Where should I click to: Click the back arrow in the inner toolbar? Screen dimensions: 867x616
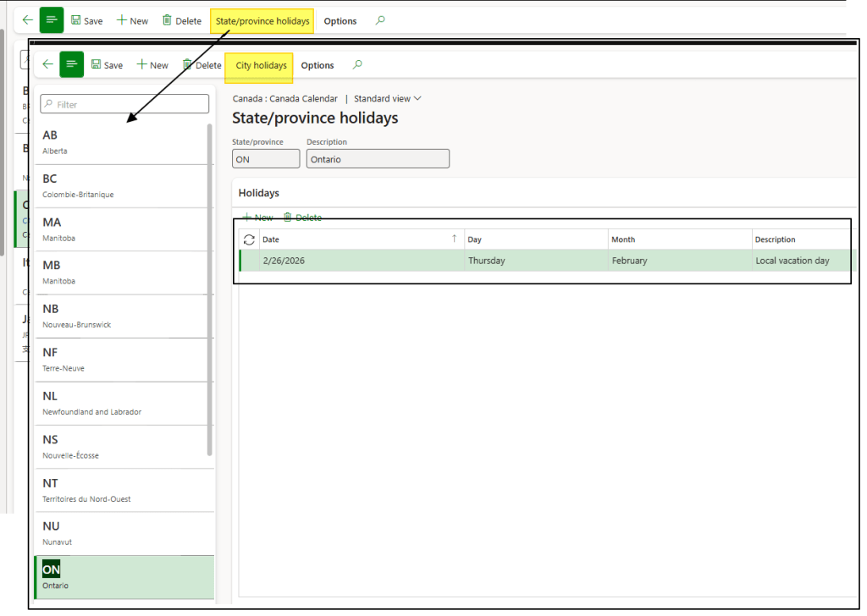pyautogui.click(x=47, y=65)
